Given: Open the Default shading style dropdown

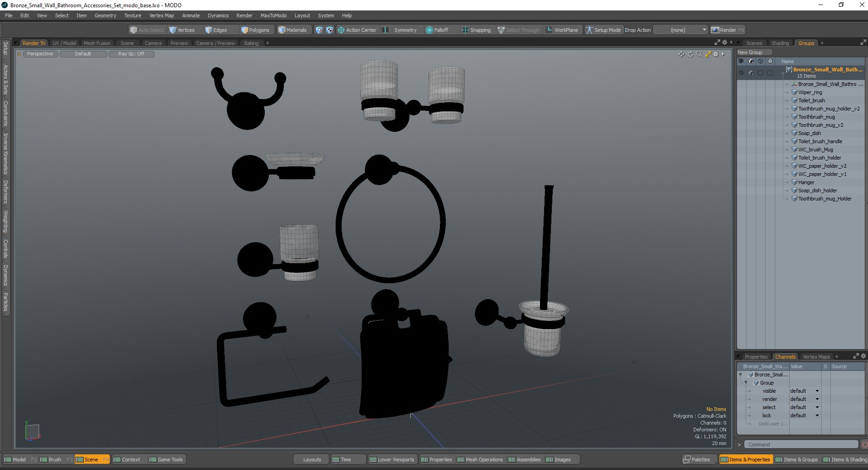Looking at the screenshot, I should (83, 54).
